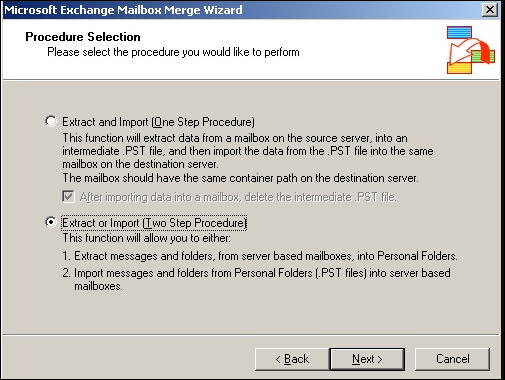Click the Extract messages and folders list item
Image resolution: width=505 pixels, height=380 pixels.
tap(260, 256)
